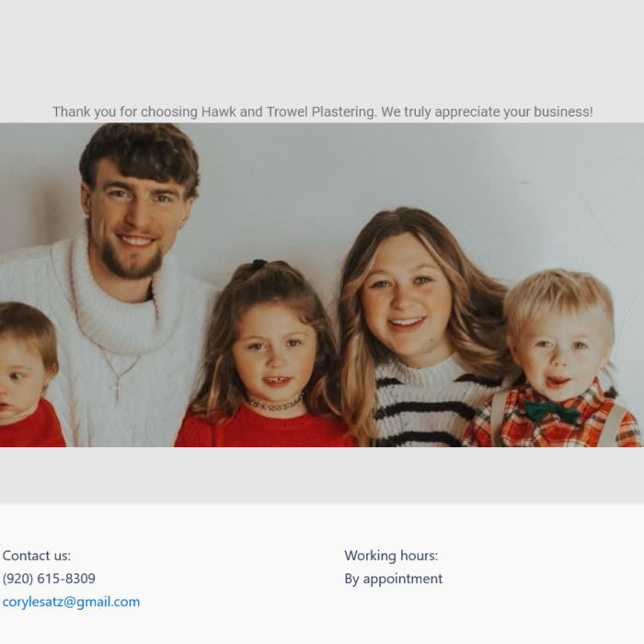Click the blank gray area above thank-you text
Image resolution: width=644 pixels, height=644 pixels.
pyautogui.click(x=322, y=50)
